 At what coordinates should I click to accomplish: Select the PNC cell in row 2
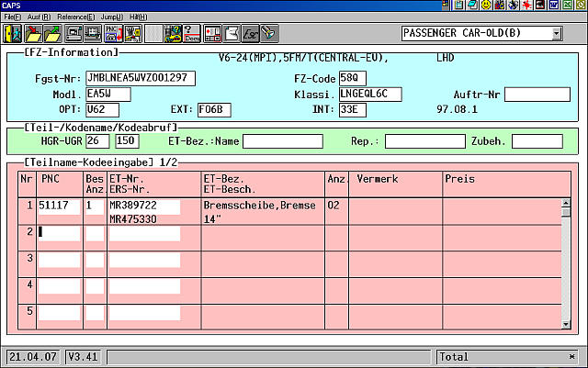click(59, 232)
